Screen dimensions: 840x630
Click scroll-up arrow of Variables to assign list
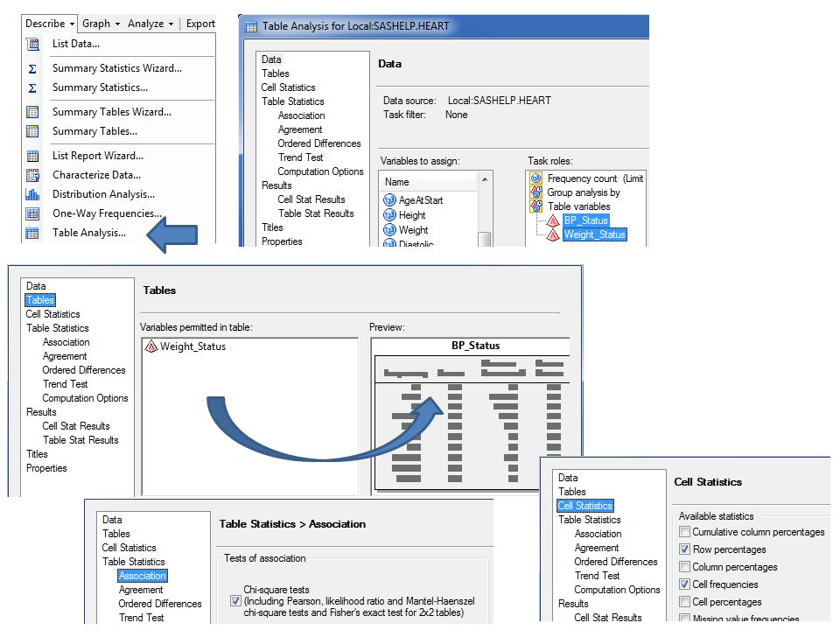[x=484, y=179]
